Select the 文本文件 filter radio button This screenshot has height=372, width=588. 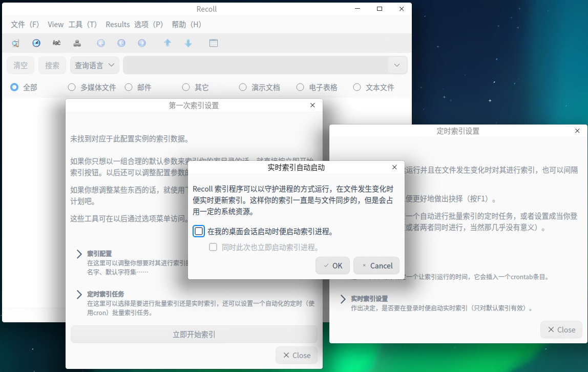(x=357, y=88)
